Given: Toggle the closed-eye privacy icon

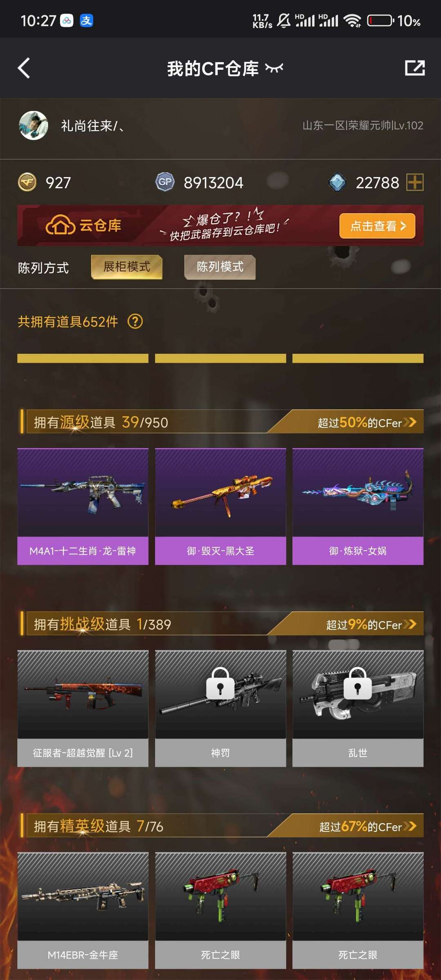Looking at the screenshot, I should tap(274, 68).
